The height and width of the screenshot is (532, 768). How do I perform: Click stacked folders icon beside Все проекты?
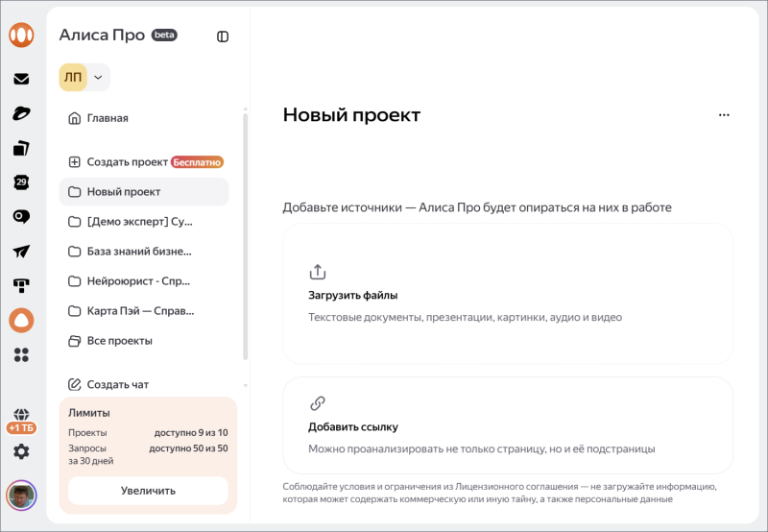pos(74,341)
